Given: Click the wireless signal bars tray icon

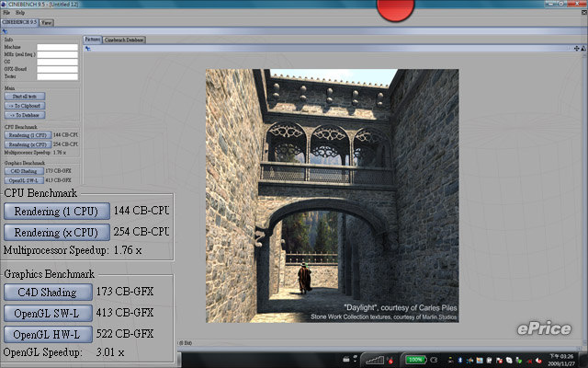Looking at the screenshot, I should [375, 360].
